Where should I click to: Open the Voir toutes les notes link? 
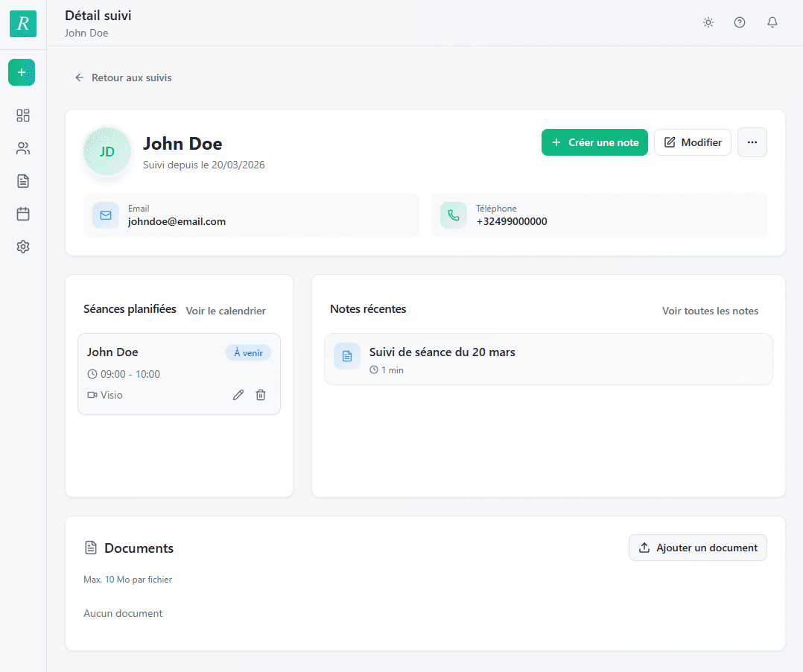[710, 311]
